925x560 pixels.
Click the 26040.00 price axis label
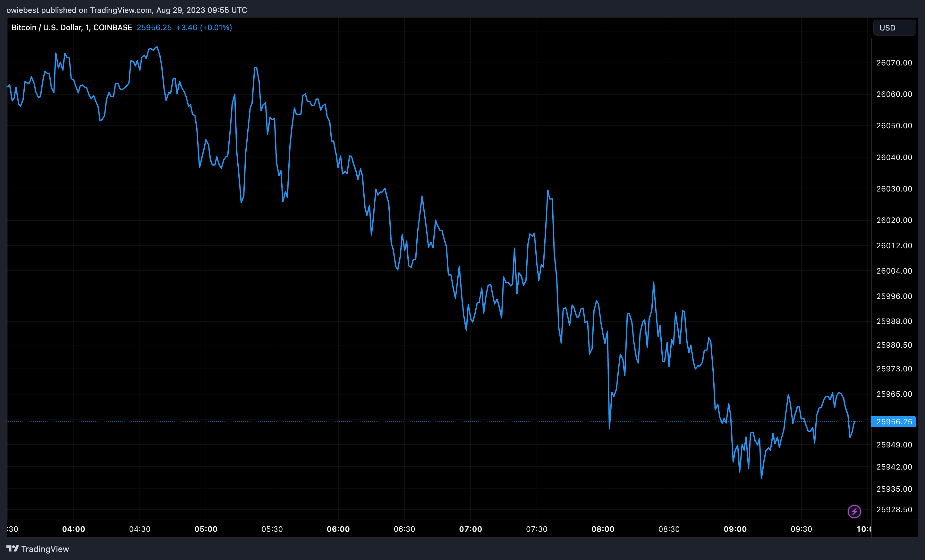click(894, 157)
